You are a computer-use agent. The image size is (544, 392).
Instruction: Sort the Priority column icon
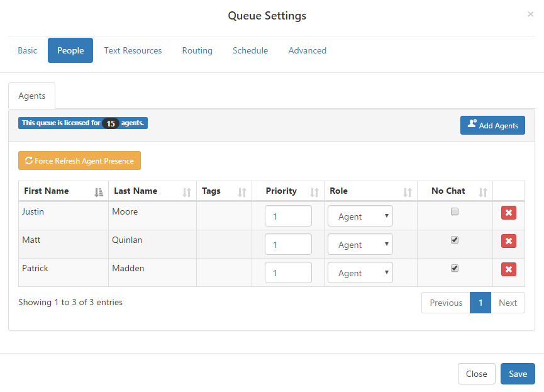coord(314,192)
